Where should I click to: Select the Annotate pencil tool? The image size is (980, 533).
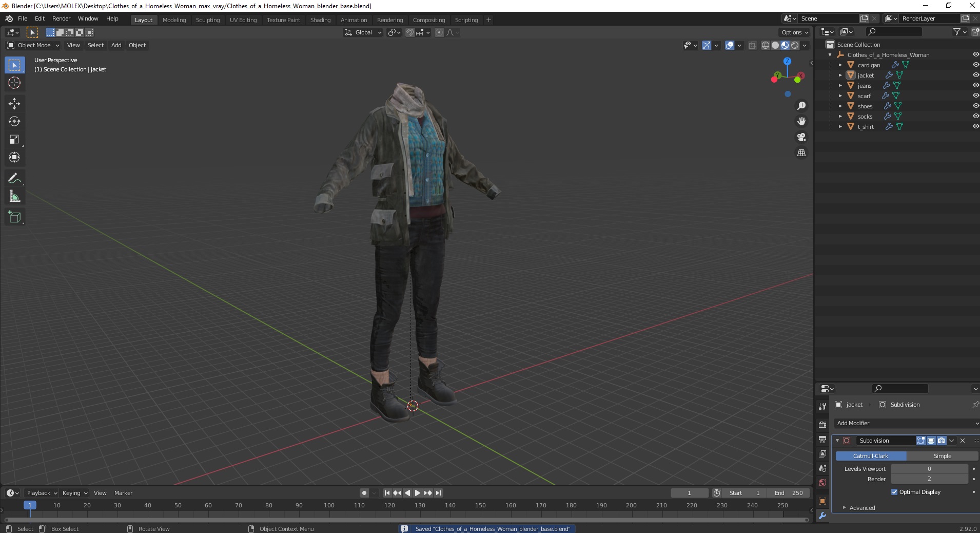pos(14,179)
